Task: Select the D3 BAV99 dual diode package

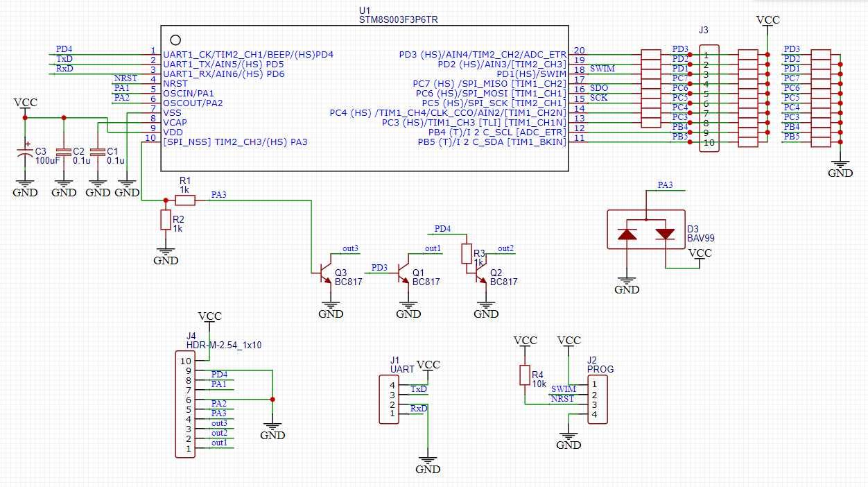Action: pyautogui.click(x=645, y=229)
